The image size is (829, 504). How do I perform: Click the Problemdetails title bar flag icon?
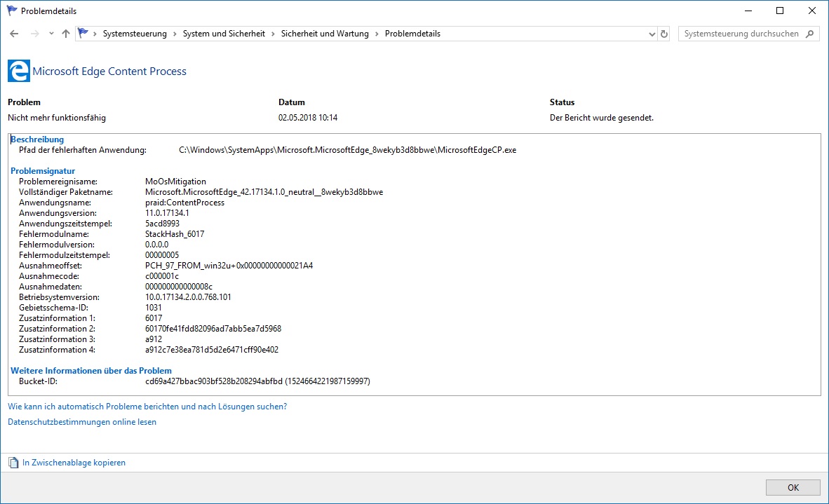point(12,11)
